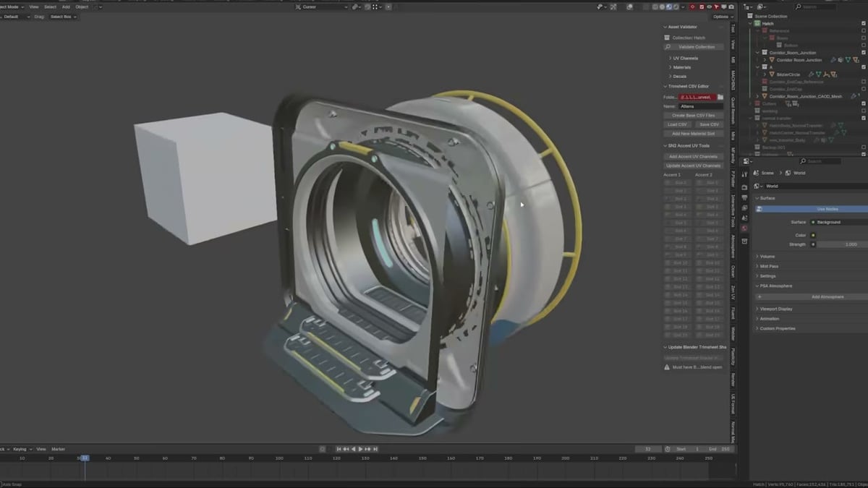Toggle the Hatch collection checkbox in outliner
This screenshot has height=488, width=868.
pyautogui.click(x=864, y=23)
